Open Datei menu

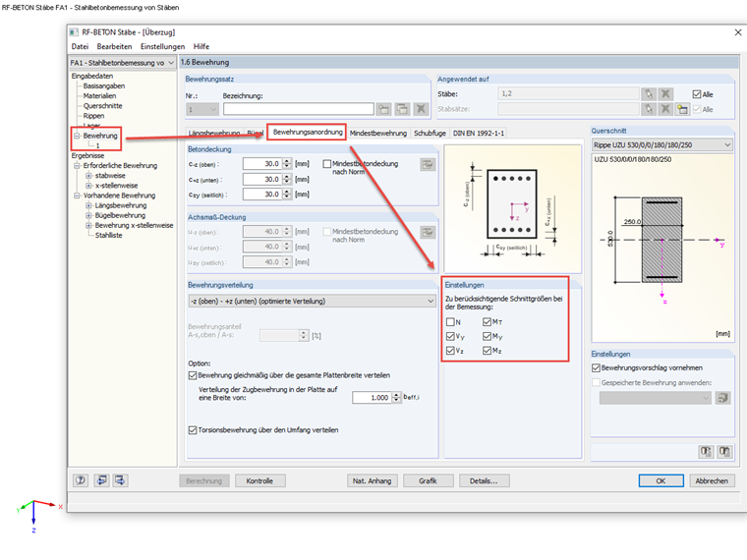click(80, 47)
